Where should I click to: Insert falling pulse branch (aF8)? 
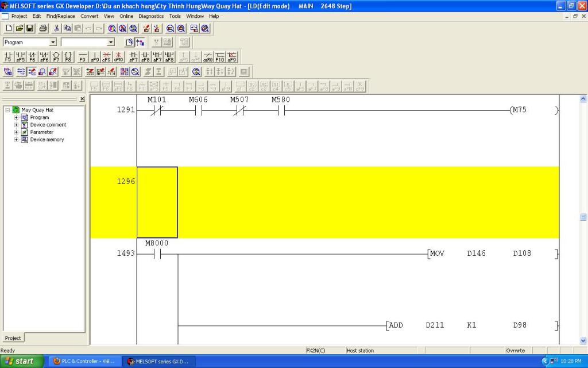(x=169, y=57)
